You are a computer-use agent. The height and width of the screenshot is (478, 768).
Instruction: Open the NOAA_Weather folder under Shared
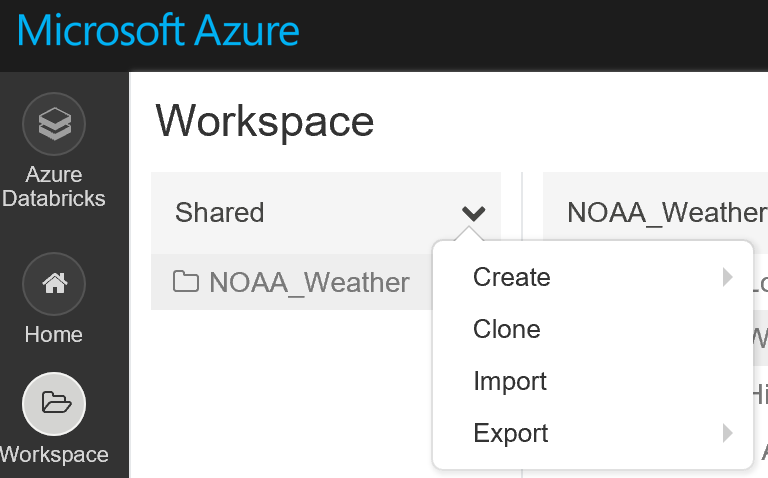click(308, 283)
